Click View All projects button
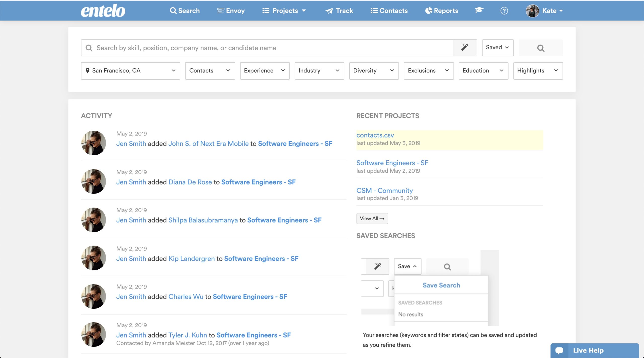Viewport: 644px width, 358px height. pos(372,218)
